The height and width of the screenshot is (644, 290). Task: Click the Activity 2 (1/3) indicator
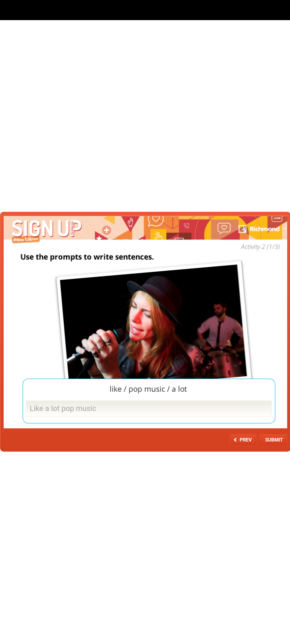260,247
